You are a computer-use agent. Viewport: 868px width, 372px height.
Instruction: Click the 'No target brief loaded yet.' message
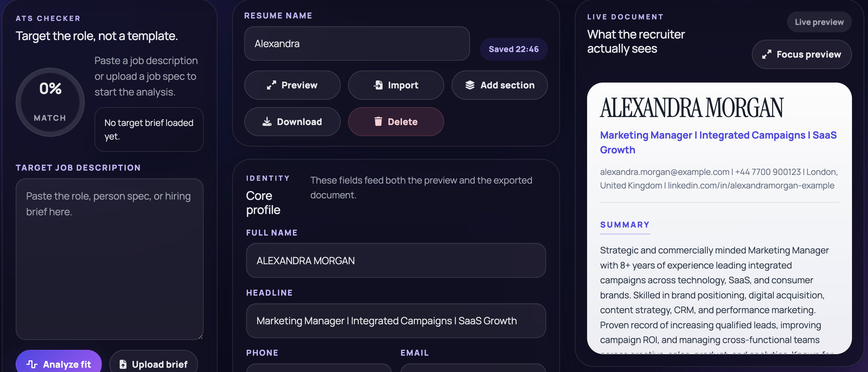point(149,129)
